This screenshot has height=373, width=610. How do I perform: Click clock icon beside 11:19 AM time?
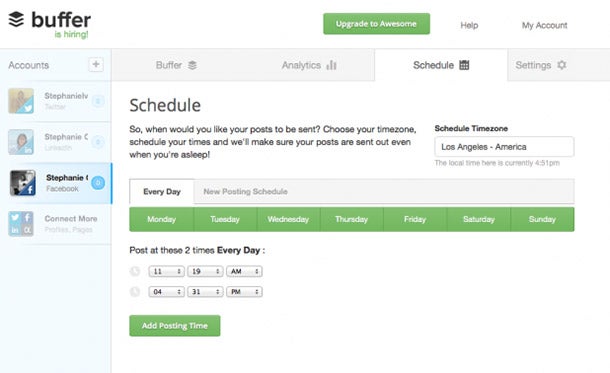tap(135, 271)
